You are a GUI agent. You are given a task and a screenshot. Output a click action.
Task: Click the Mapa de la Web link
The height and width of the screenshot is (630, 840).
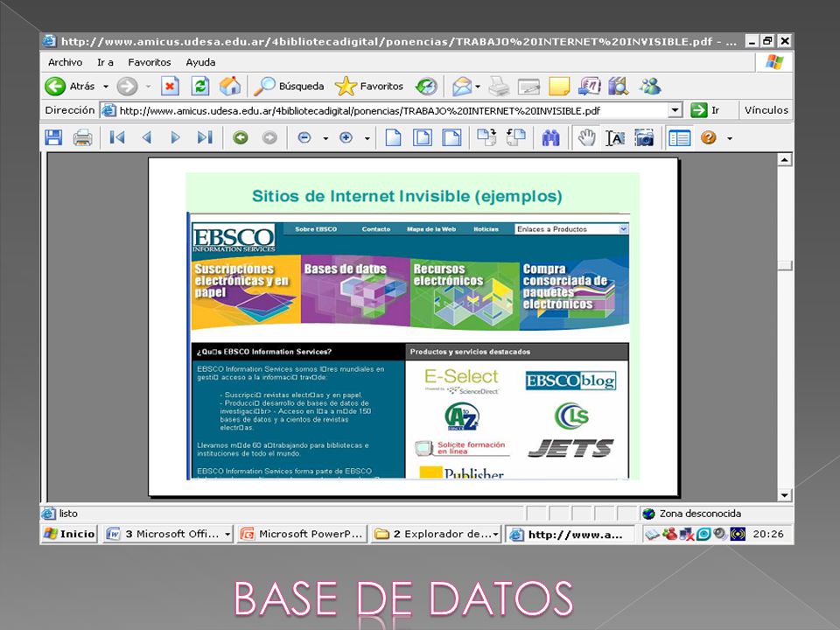(431, 229)
